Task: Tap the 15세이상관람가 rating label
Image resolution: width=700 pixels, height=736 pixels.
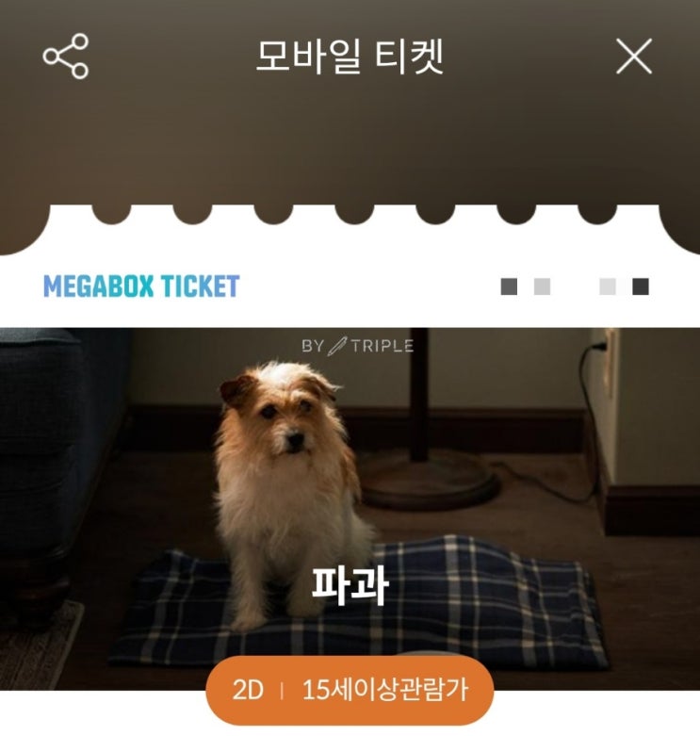Action: click(x=384, y=690)
